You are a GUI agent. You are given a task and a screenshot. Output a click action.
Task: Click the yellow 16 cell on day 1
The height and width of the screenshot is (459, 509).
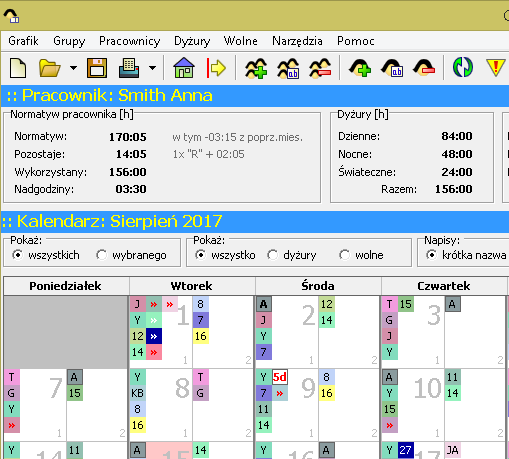(x=201, y=336)
